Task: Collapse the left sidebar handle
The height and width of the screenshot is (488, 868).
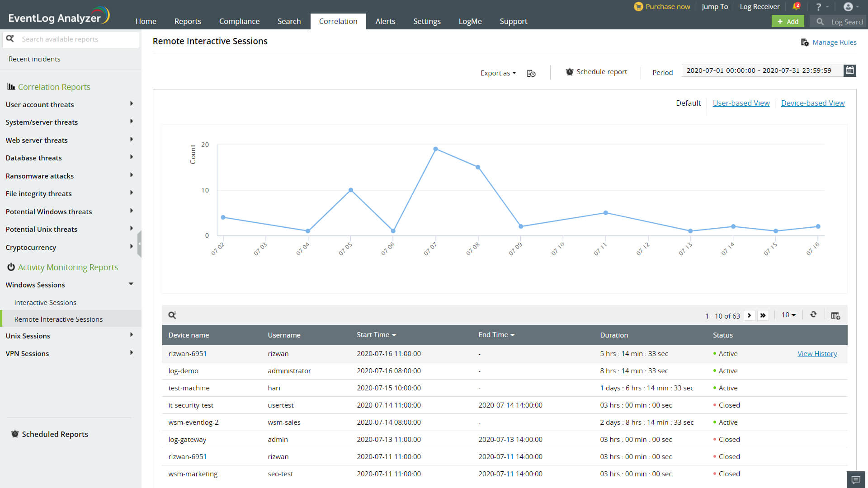Action: (x=140, y=244)
